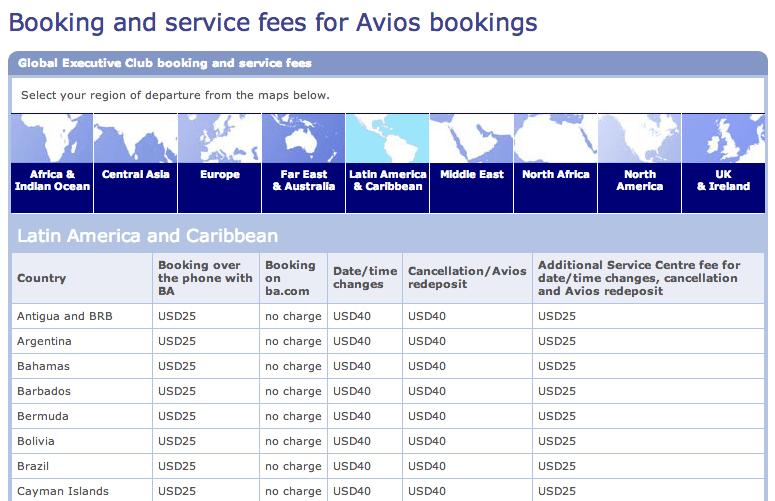Click the Europe map image
The width and height of the screenshot is (775, 501).
click(x=220, y=138)
